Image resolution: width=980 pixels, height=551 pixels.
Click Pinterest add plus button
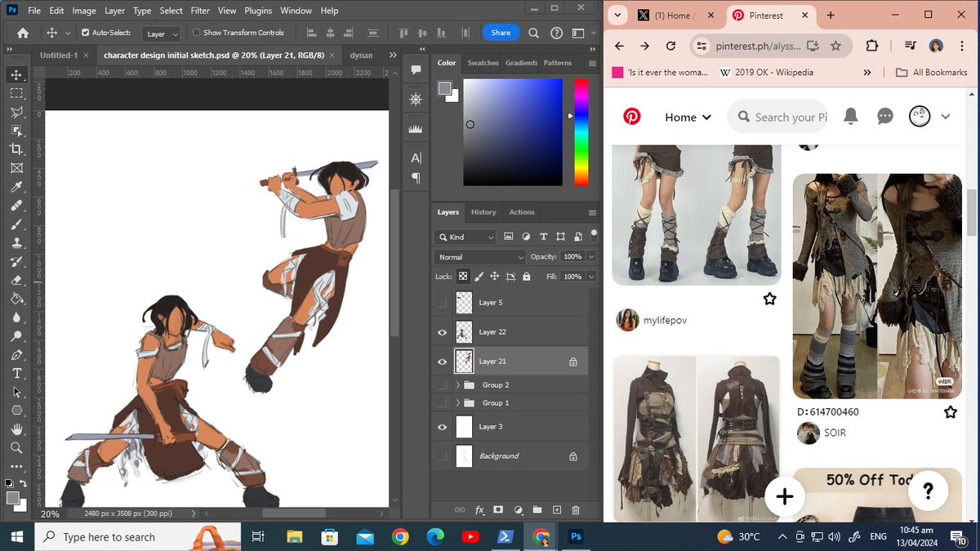coord(785,496)
